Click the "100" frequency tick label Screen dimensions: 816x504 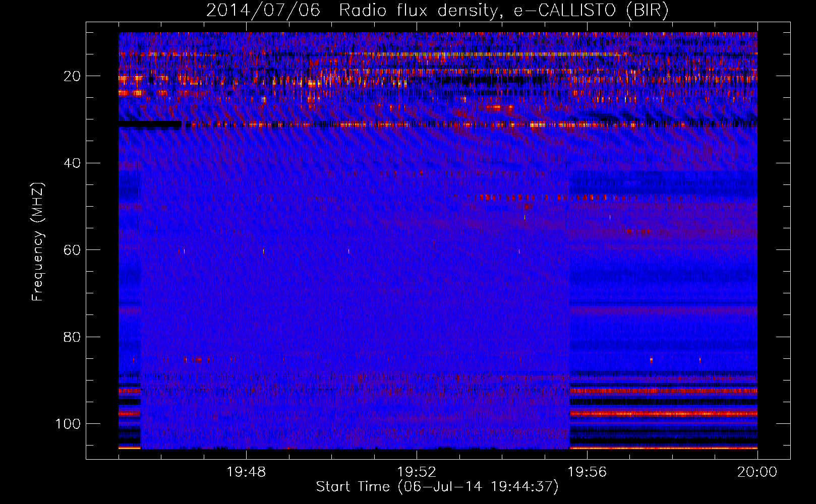pyautogui.click(x=68, y=424)
